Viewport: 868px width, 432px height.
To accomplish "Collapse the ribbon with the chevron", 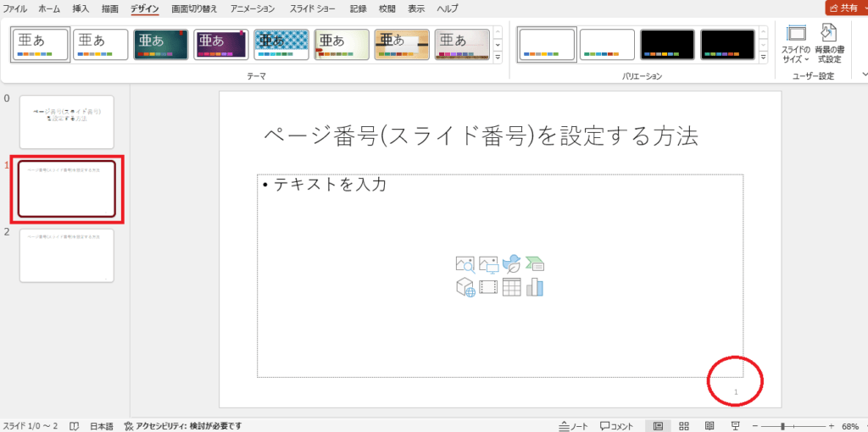I will click(864, 75).
